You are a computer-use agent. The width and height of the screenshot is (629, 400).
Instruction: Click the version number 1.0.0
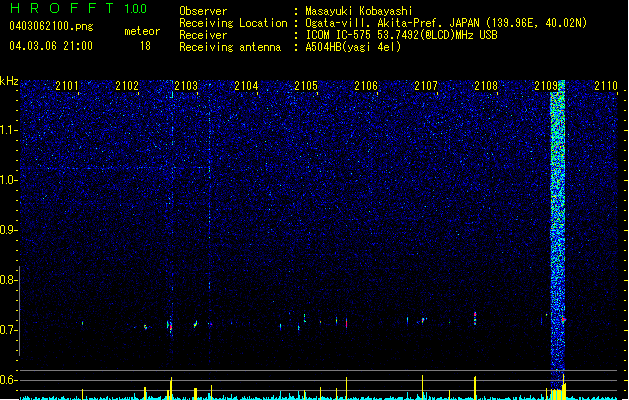click(x=136, y=9)
